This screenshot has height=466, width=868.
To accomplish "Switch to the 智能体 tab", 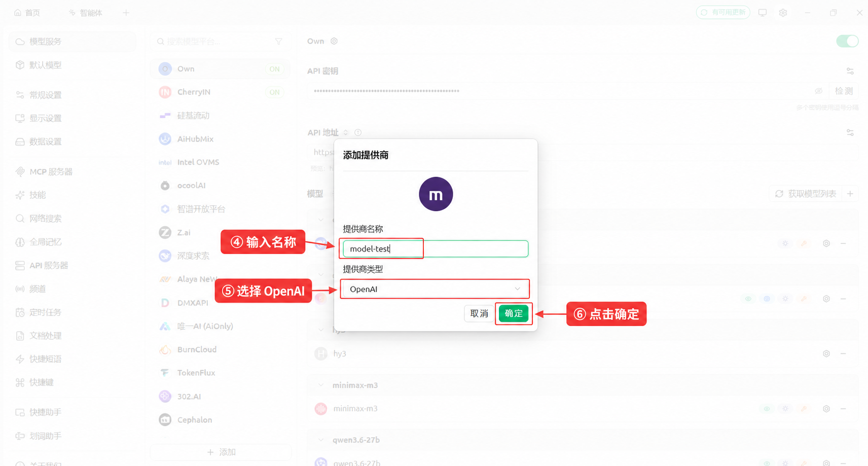I will coord(86,13).
